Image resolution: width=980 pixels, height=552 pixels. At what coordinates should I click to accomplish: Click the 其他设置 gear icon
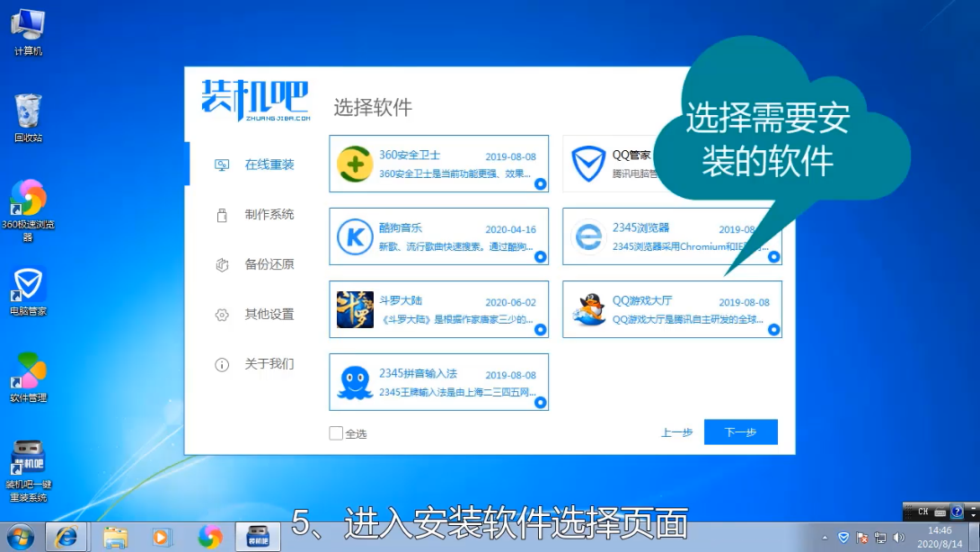tap(220, 315)
